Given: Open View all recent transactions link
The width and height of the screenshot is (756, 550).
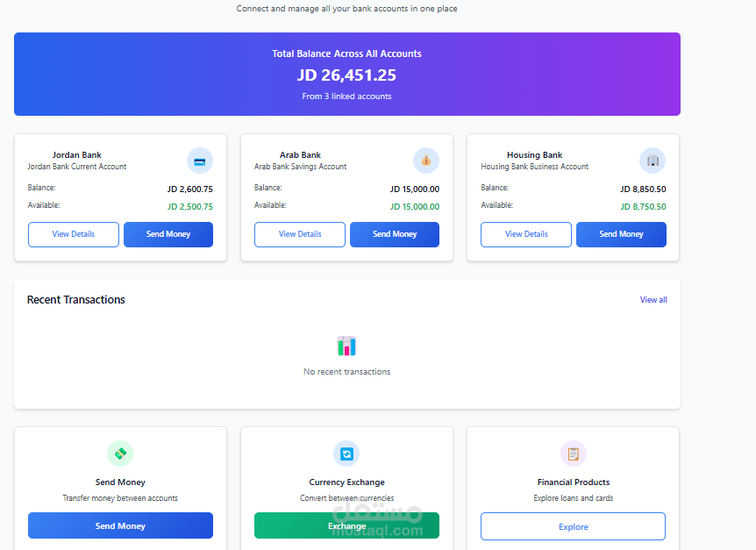Looking at the screenshot, I should point(653,300).
